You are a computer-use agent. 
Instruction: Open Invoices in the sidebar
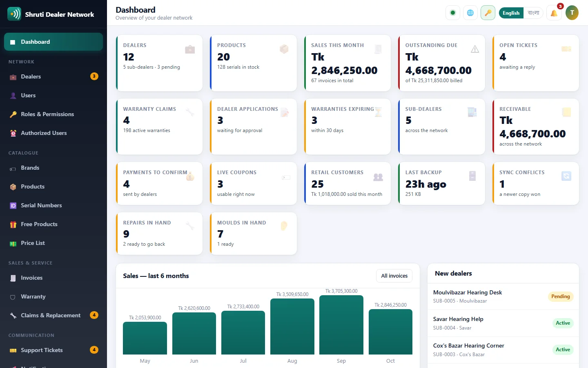click(53, 278)
